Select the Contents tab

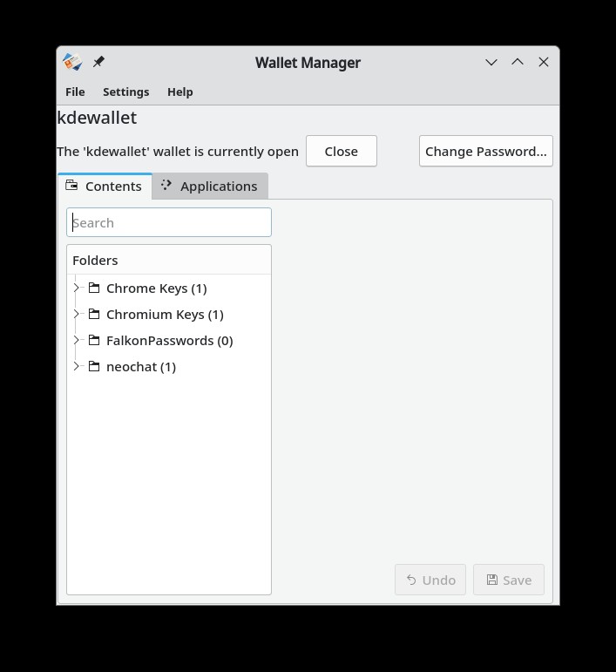[x=105, y=186]
